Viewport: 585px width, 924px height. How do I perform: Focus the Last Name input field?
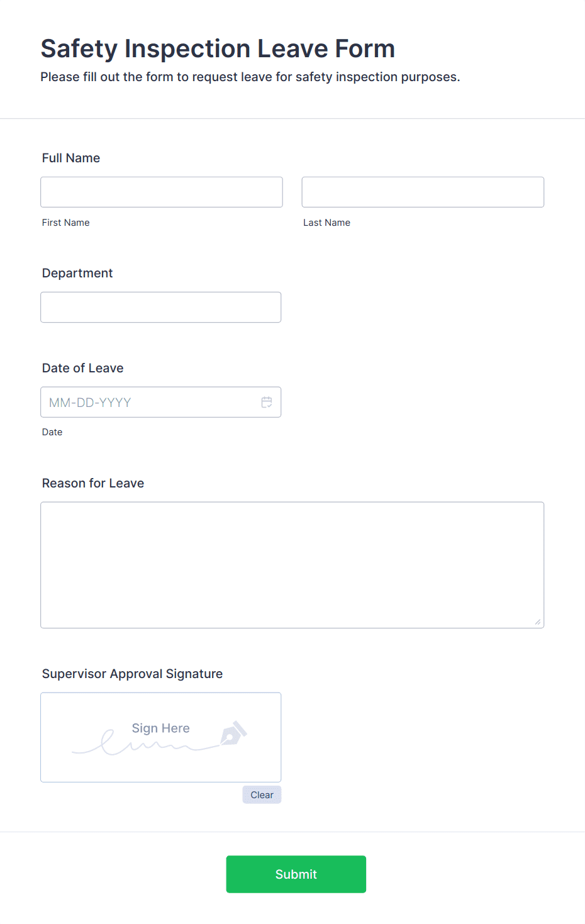[x=423, y=192]
